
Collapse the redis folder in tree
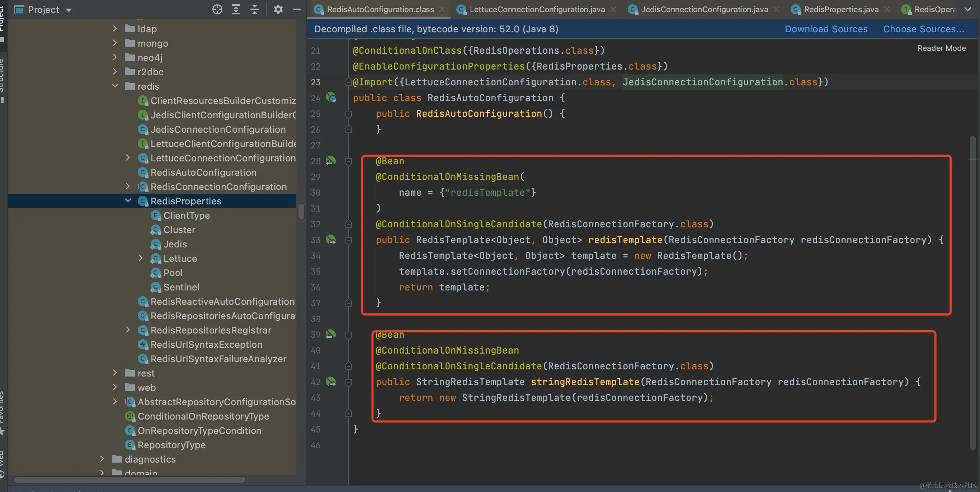coord(115,86)
